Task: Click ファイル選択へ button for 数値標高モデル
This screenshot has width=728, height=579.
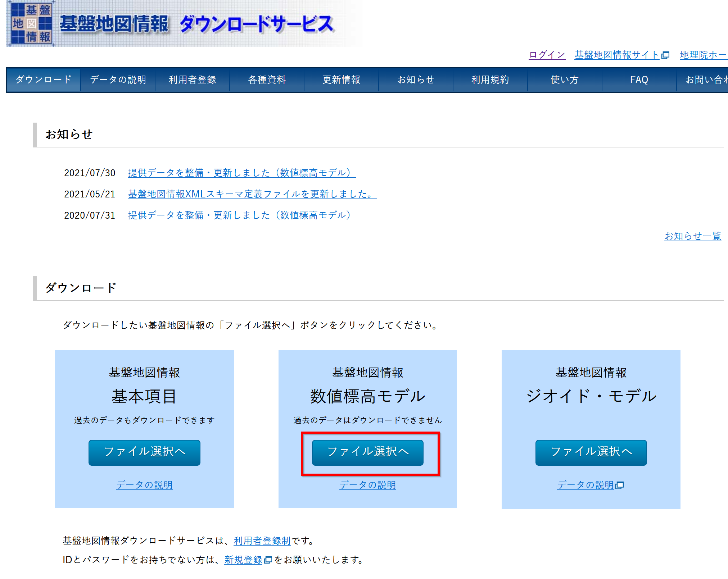Action: (x=368, y=452)
